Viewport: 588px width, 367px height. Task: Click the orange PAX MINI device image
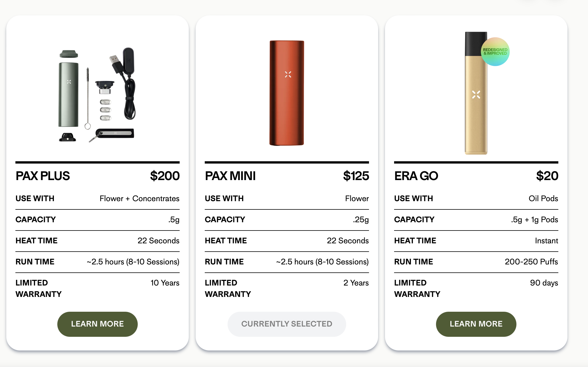point(287,93)
